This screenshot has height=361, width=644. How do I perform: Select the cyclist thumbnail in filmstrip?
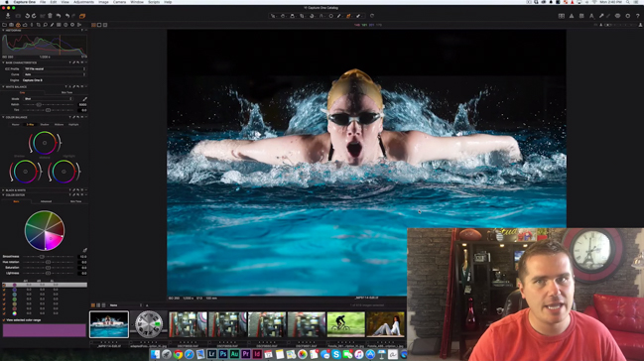pos(346,324)
